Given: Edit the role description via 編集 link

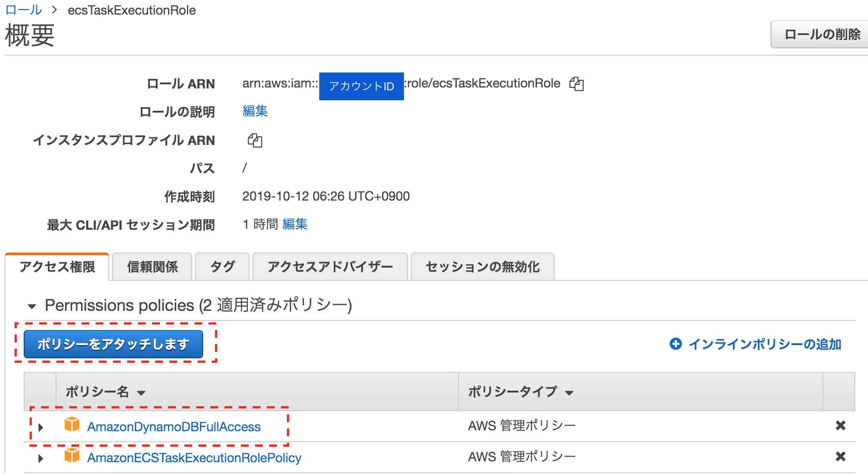Looking at the screenshot, I should tap(255, 112).
